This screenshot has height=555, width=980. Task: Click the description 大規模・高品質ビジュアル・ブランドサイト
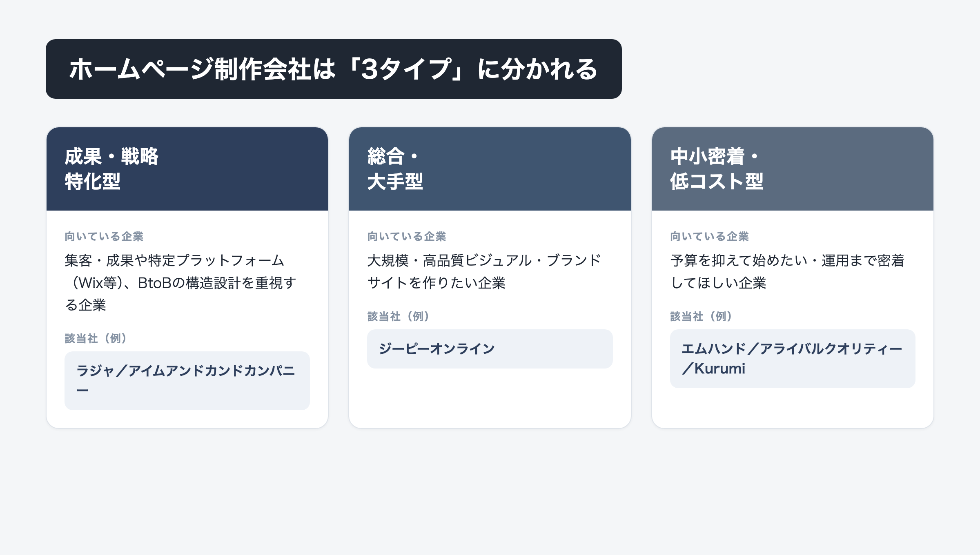pyautogui.click(x=484, y=271)
